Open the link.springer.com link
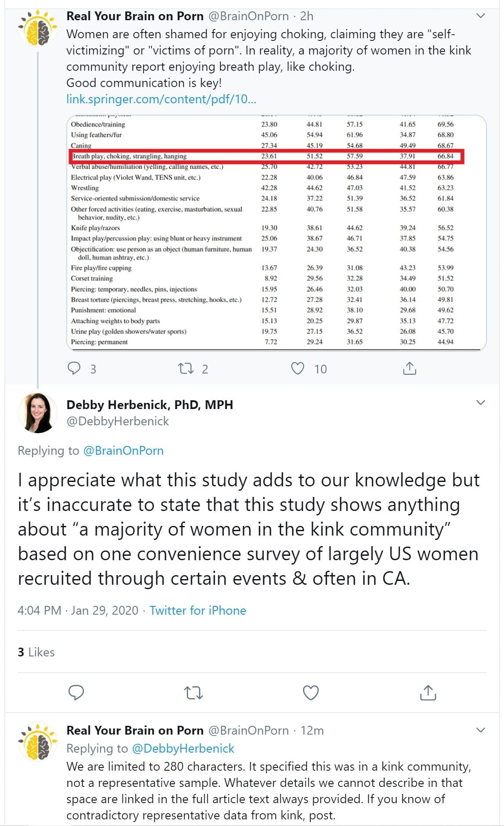 (161, 99)
